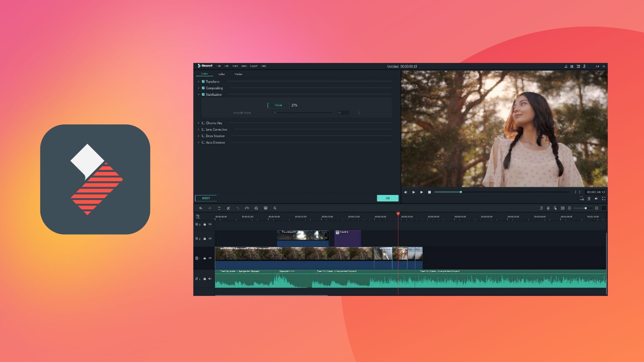This screenshot has width=644, height=362.
Task: Hide video track 2 with eye icon
Action: click(210, 239)
